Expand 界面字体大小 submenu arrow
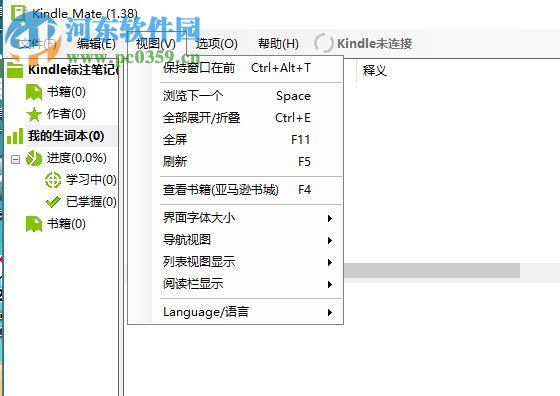Image resolution: width=560 pixels, height=396 pixels. click(x=330, y=218)
